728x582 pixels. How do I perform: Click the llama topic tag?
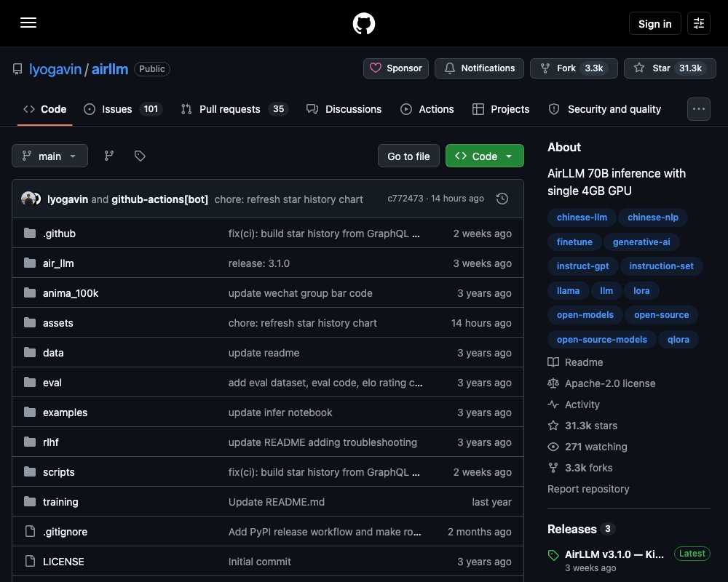pyautogui.click(x=568, y=290)
